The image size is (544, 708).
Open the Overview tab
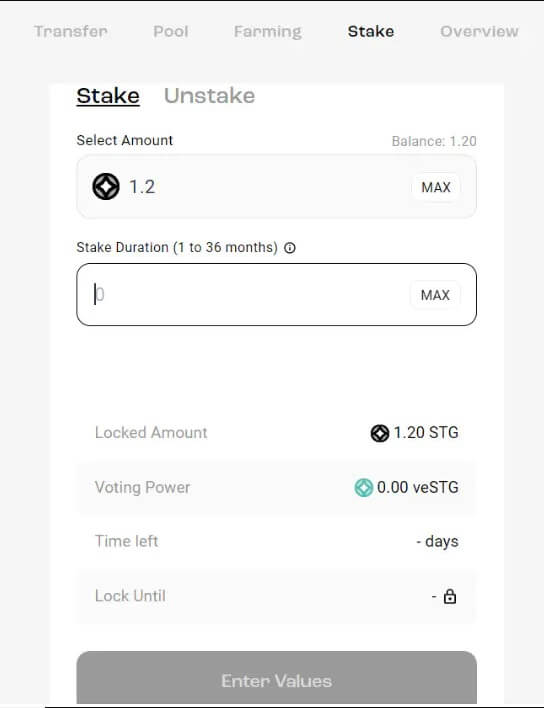(479, 31)
